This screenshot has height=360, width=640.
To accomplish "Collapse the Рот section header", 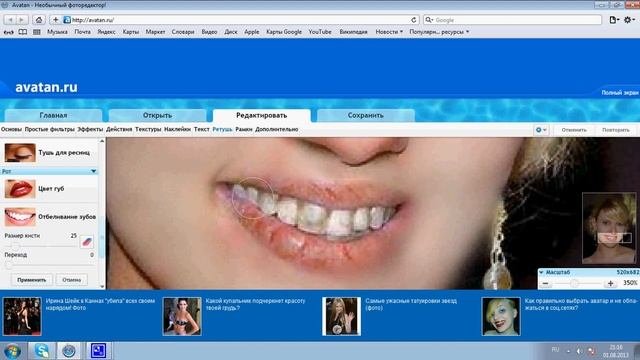I will click(49, 171).
